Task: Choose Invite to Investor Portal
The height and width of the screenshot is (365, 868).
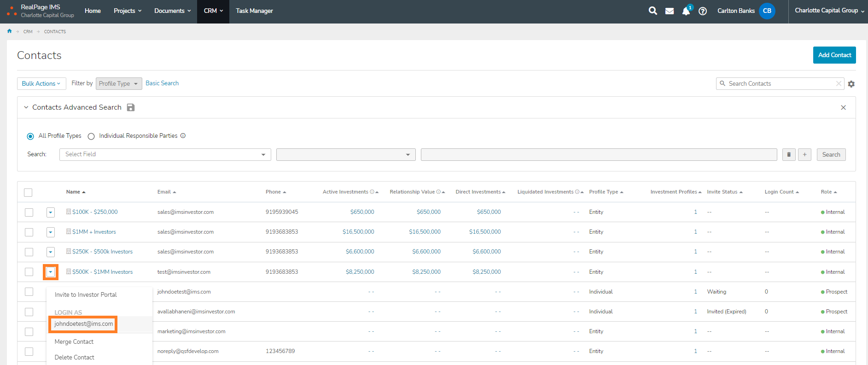Action: point(86,294)
